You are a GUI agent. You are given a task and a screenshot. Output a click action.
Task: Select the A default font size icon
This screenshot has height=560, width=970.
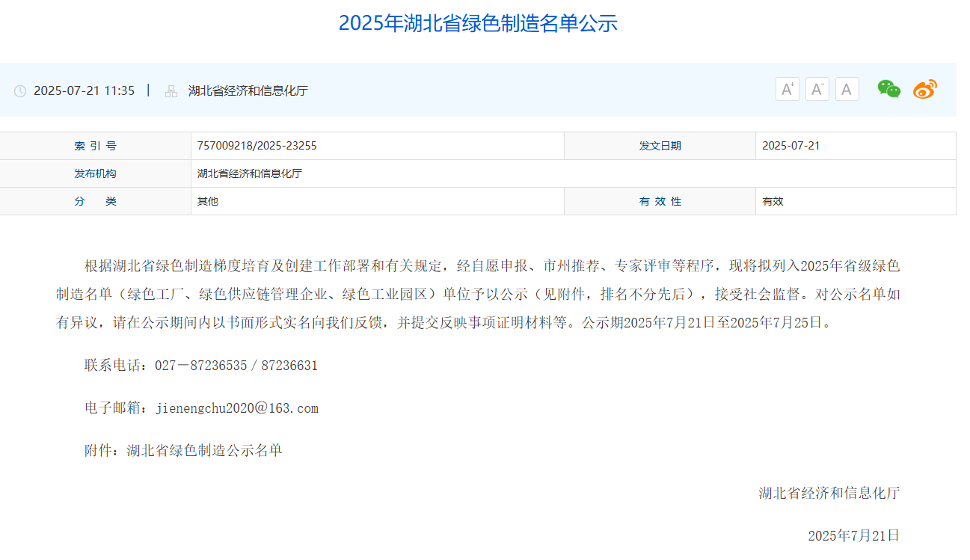click(x=847, y=89)
